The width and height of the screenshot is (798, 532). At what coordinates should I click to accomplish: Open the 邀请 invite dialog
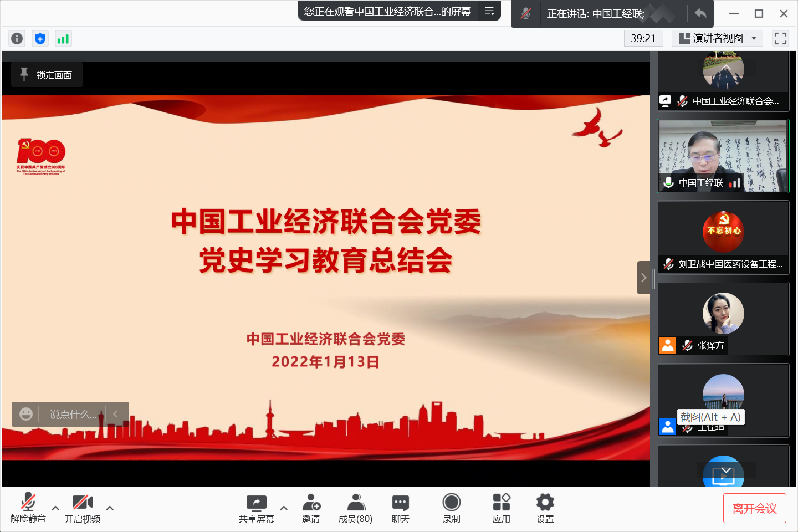tap(311, 508)
